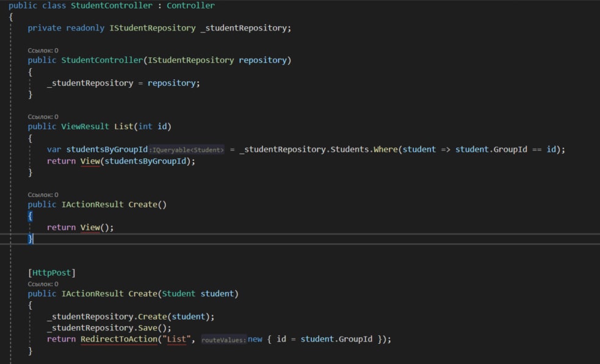Click the GroupId property in the lambda expression
This screenshot has height=364, width=600.
coord(510,149)
